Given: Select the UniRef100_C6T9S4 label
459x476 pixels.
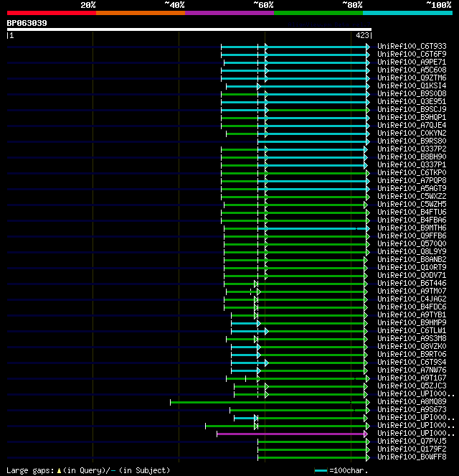Looking at the screenshot, I should [412, 362].
